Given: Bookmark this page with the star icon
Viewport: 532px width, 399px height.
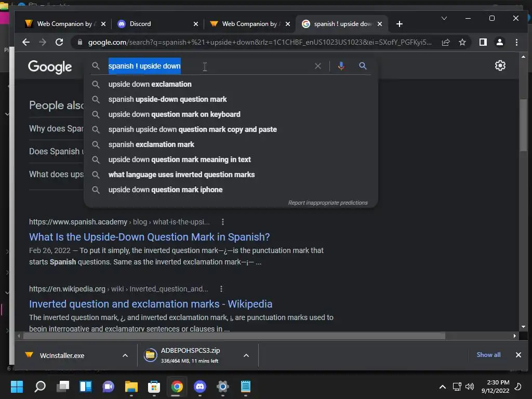Looking at the screenshot, I should click(462, 42).
